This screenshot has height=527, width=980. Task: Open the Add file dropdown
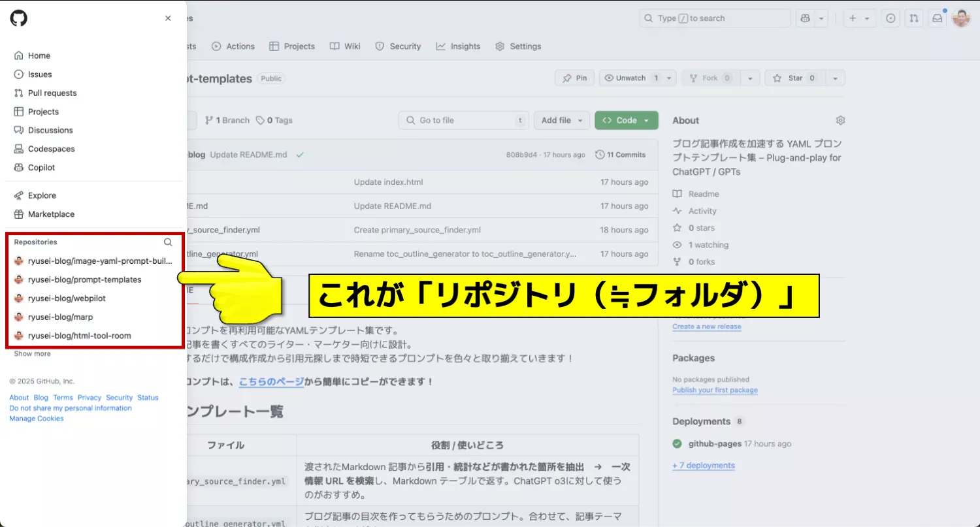tap(562, 120)
